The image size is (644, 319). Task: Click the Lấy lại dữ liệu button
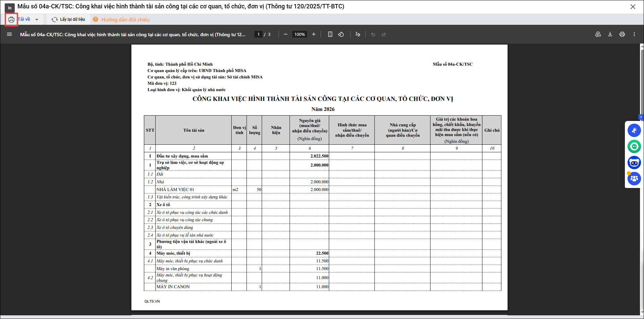point(68,19)
